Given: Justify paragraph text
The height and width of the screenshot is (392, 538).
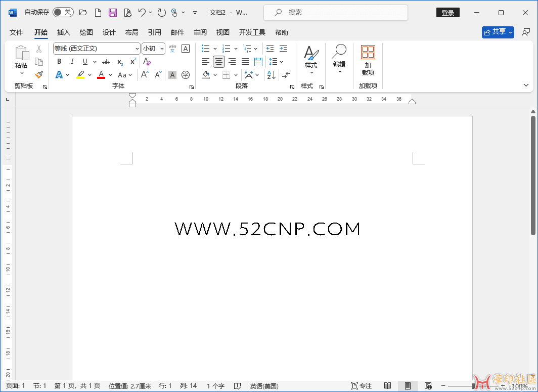Looking at the screenshot, I should pos(245,62).
